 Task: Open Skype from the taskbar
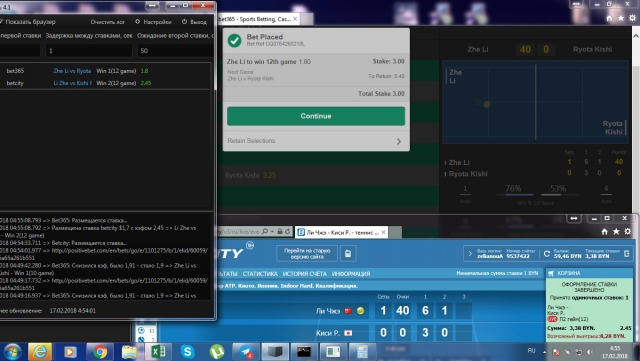(187, 352)
